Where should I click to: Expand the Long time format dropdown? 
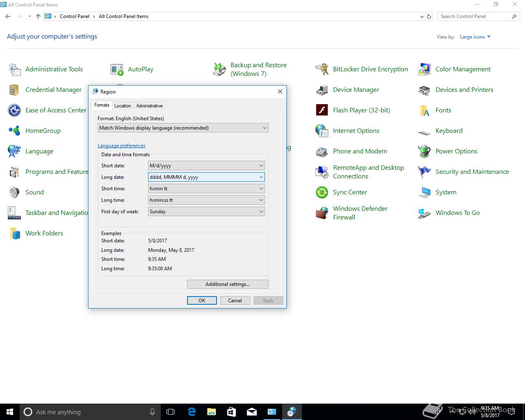coord(206,200)
